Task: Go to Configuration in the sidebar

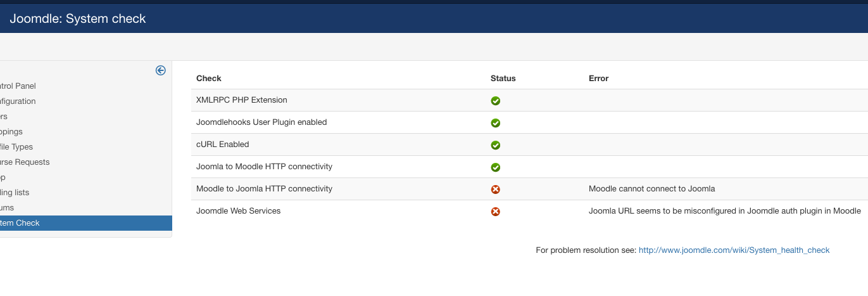Action: pos(18,101)
